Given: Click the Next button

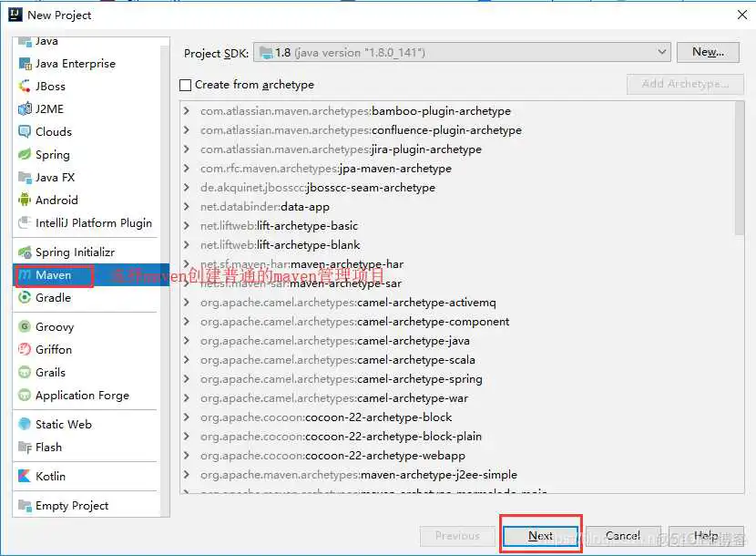Looking at the screenshot, I should coord(540,536).
